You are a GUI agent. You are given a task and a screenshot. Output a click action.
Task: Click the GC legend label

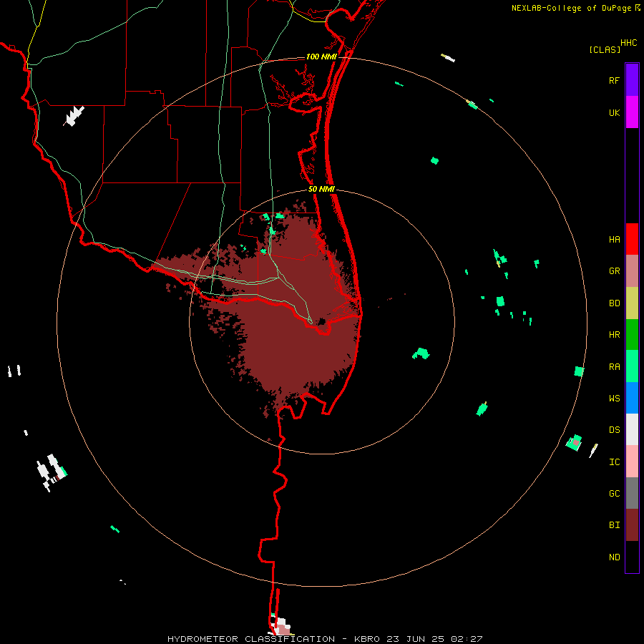614,494
